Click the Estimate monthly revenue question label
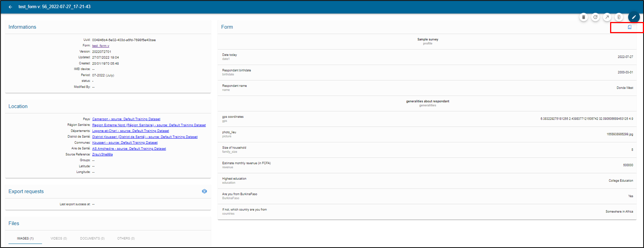Screen dimensions: 644x248 (247, 163)
